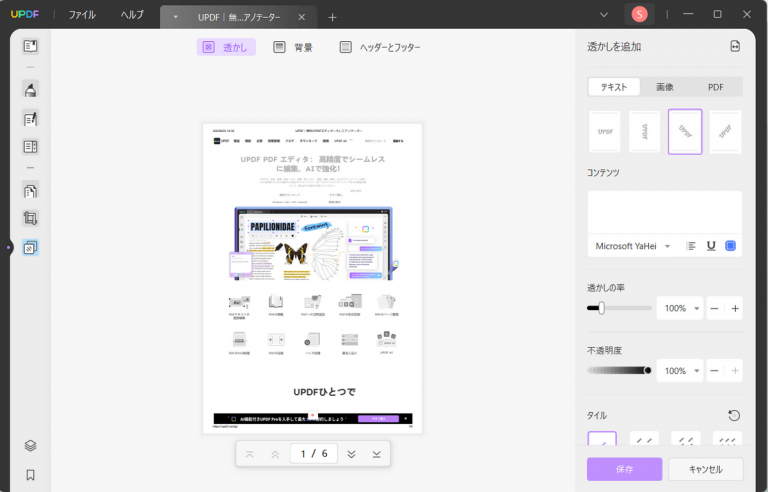Close the UPDF document tab

click(x=302, y=17)
